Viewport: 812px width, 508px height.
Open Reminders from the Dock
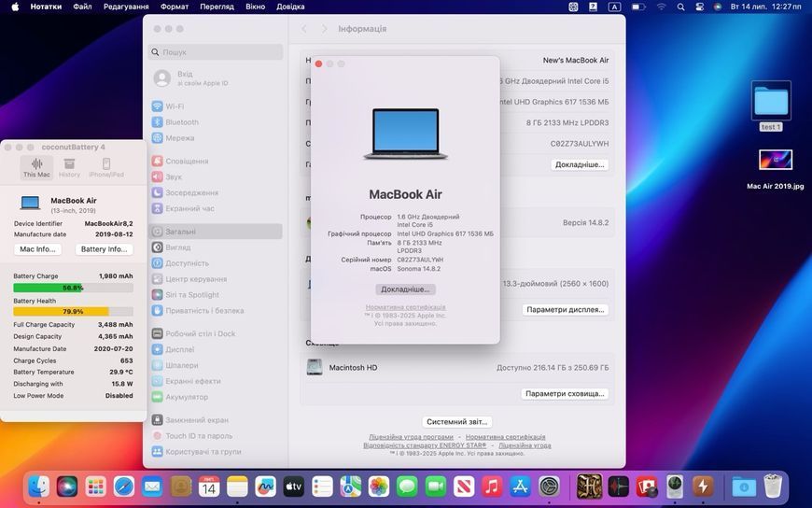322,487
